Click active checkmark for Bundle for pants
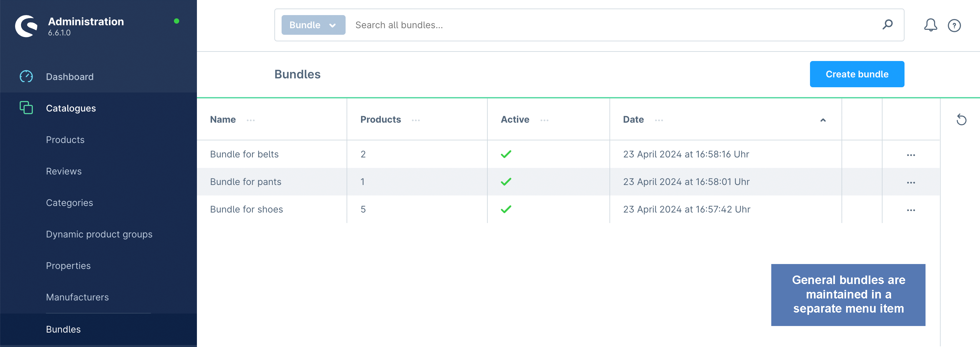 pyautogui.click(x=506, y=182)
